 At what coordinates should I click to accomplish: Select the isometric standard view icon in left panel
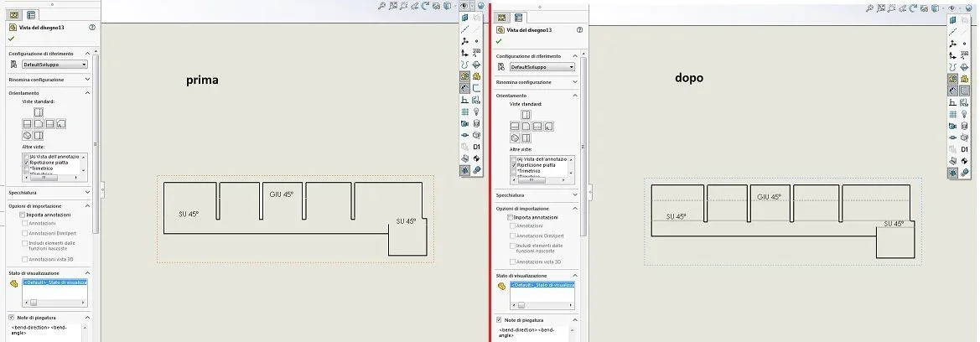27,135
